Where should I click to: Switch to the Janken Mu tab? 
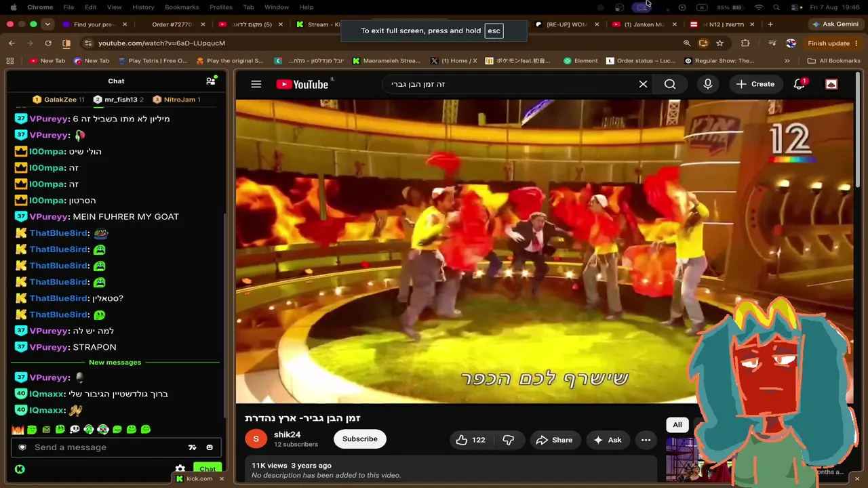(644, 24)
